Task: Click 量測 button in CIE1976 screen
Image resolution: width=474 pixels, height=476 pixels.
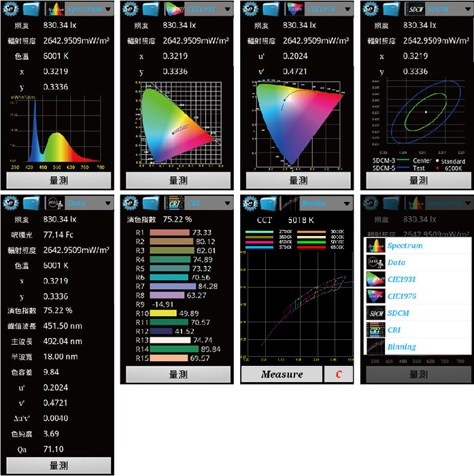Action: tap(298, 180)
